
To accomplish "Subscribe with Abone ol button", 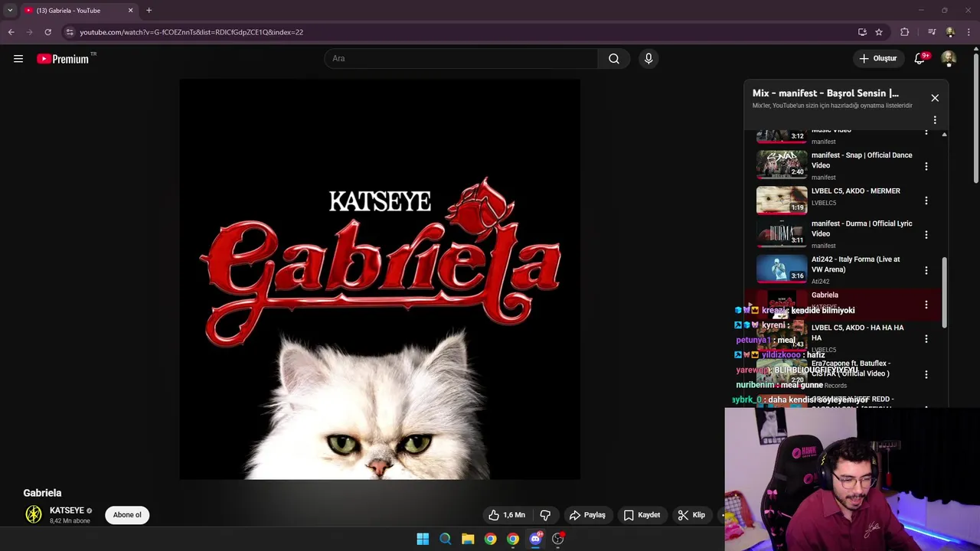I will pos(127,515).
